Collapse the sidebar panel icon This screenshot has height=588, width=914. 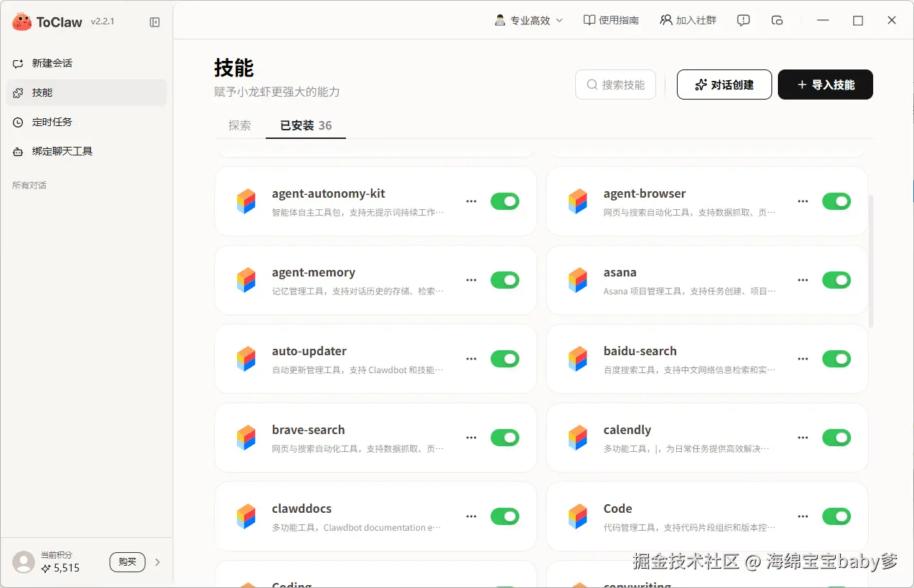point(155,22)
